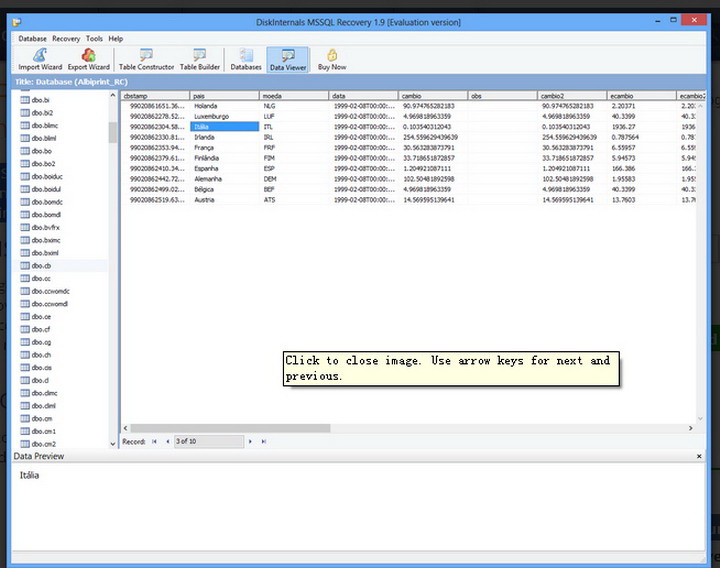Click the record position field '3 of 10'
The height and width of the screenshot is (568, 720).
click(208, 441)
